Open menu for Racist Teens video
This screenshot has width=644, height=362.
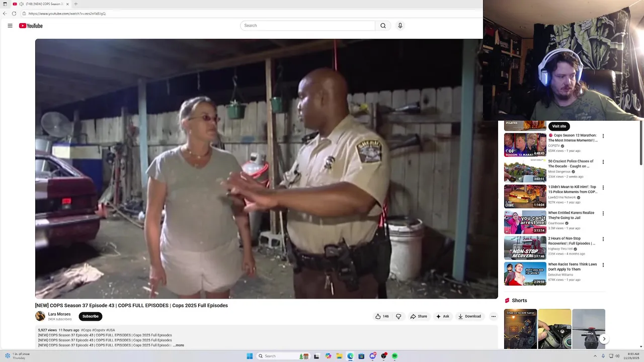(603, 265)
